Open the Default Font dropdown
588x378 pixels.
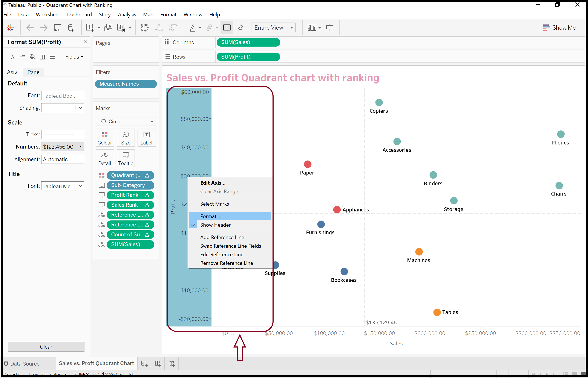pos(63,96)
